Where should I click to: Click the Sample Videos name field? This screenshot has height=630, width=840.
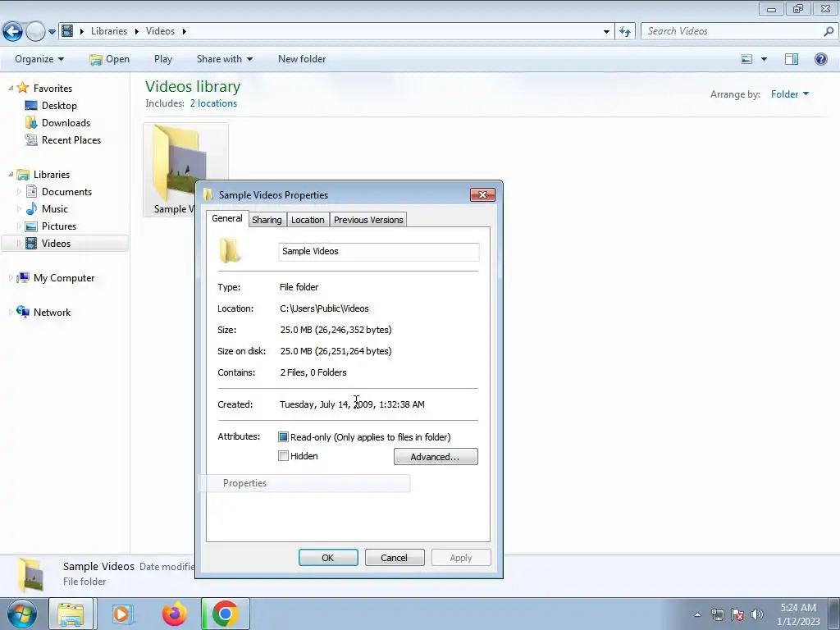(x=378, y=251)
